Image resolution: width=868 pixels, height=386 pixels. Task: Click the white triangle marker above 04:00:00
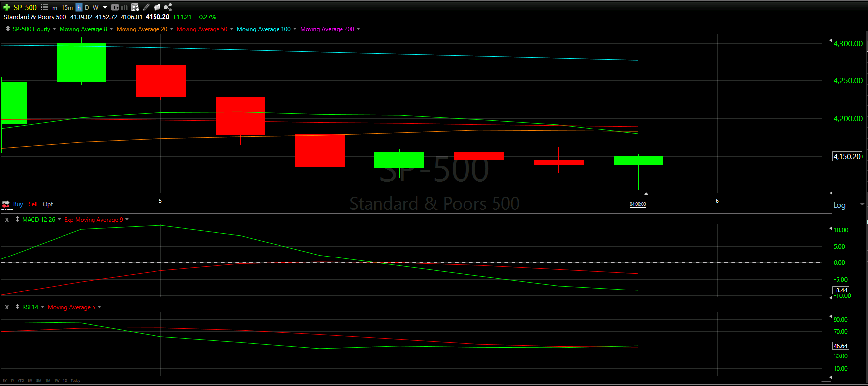coord(646,193)
